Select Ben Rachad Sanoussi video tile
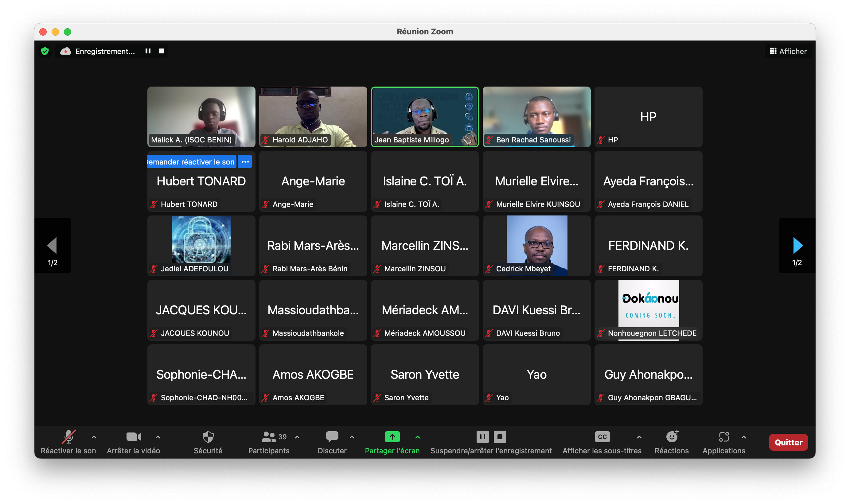This screenshot has height=504, width=850. tap(536, 117)
